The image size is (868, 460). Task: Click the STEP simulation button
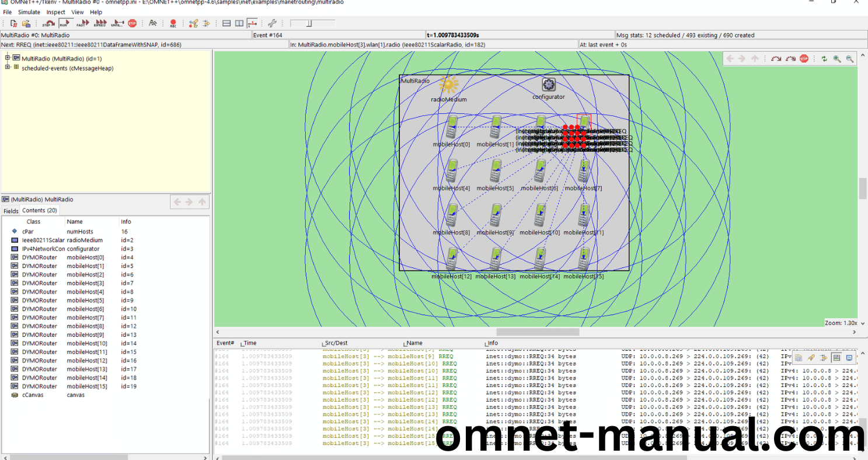click(48, 23)
